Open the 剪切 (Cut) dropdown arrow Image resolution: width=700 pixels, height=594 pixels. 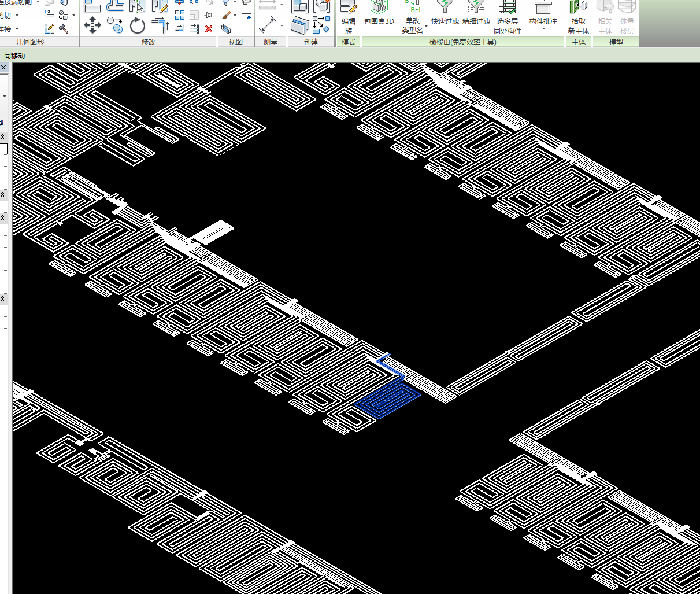pos(17,16)
